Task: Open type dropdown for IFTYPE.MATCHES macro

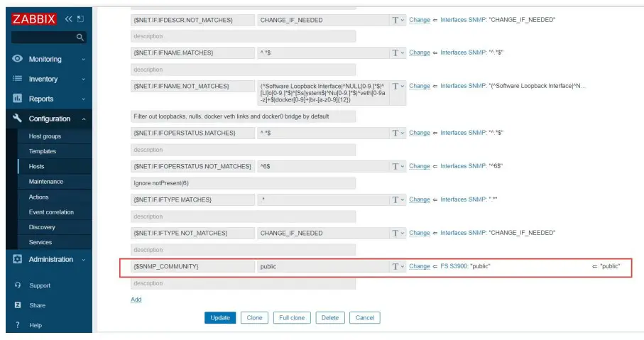Action: (398, 199)
